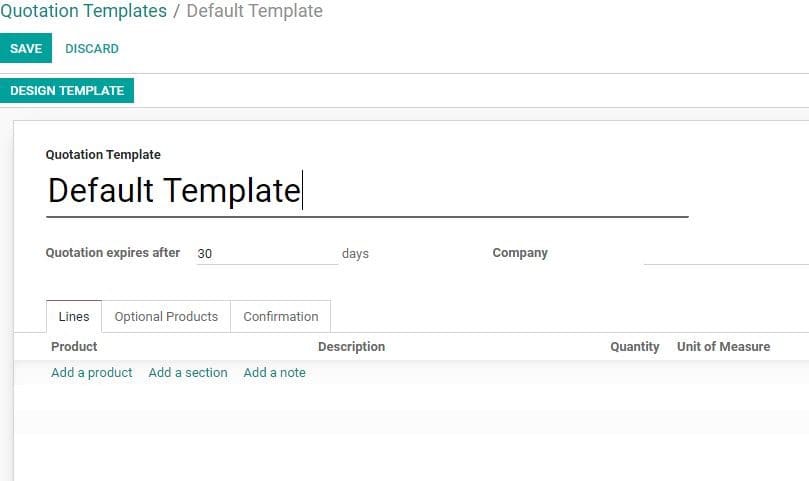The height and width of the screenshot is (481, 809).
Task: Discard changes to the template
Action: [x=92, y=49]
